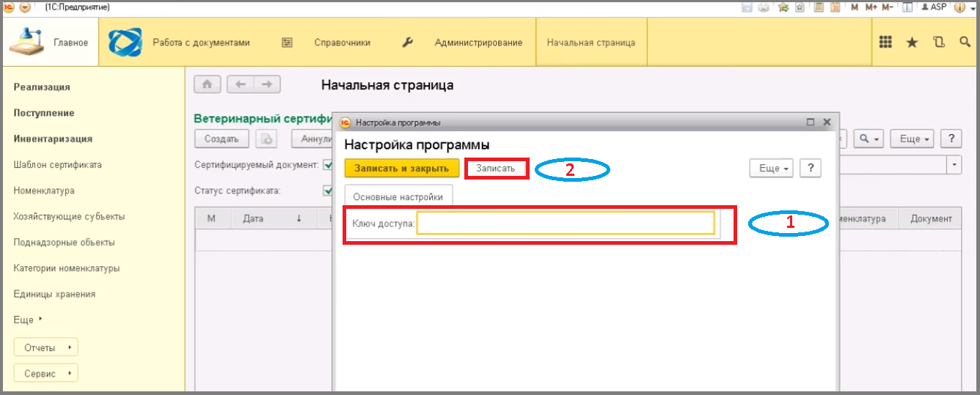The height and width of the screenshot is (395, 980).
Task: Click the home button on navigation bar
Action: pos(208,84)
